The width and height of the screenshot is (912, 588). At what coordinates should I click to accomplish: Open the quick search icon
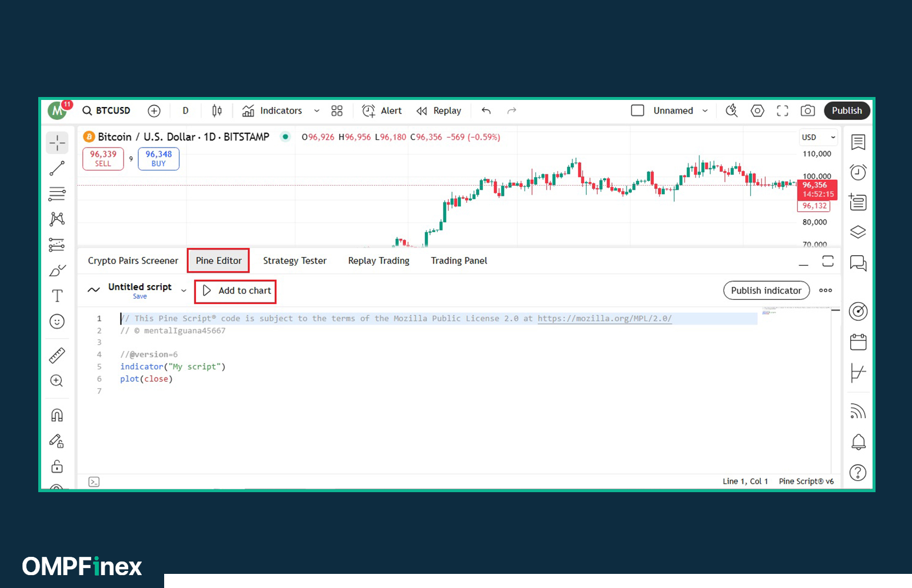tap(731, 111)
